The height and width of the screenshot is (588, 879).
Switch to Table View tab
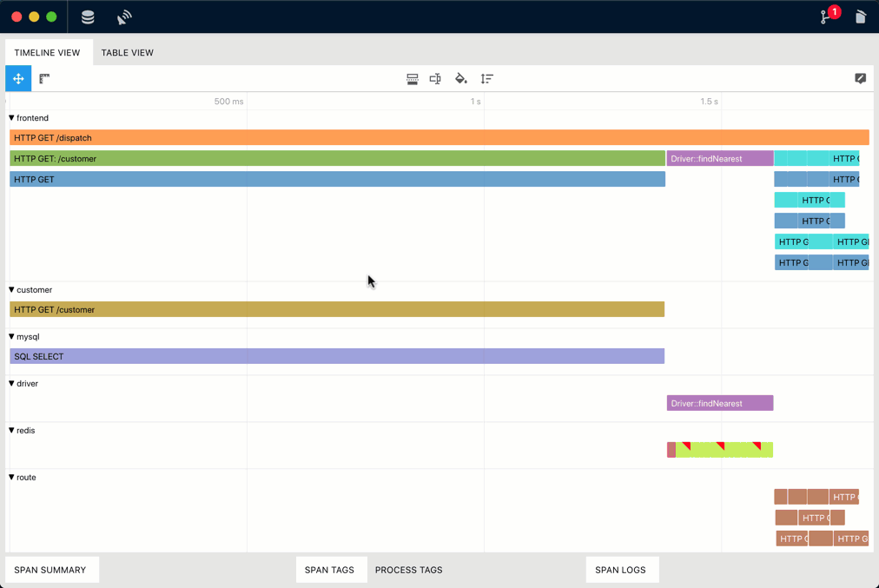pos(128,53)
